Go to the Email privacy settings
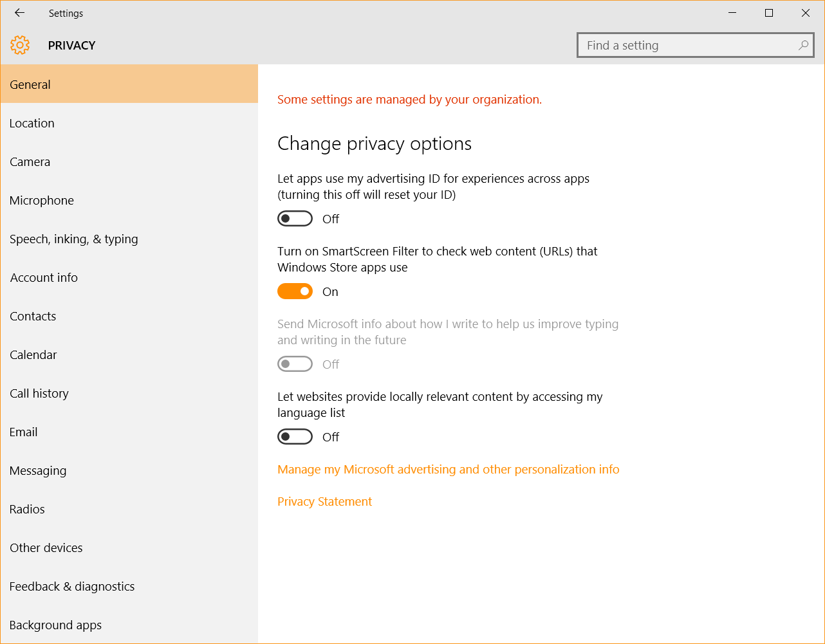This screenshot has width=825, height=644. [129, 432]
